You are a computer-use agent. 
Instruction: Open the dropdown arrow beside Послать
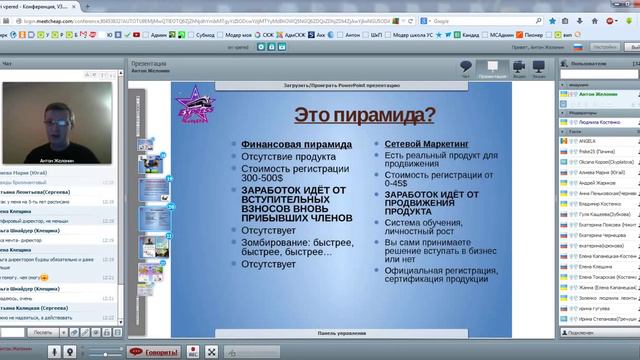63,333
